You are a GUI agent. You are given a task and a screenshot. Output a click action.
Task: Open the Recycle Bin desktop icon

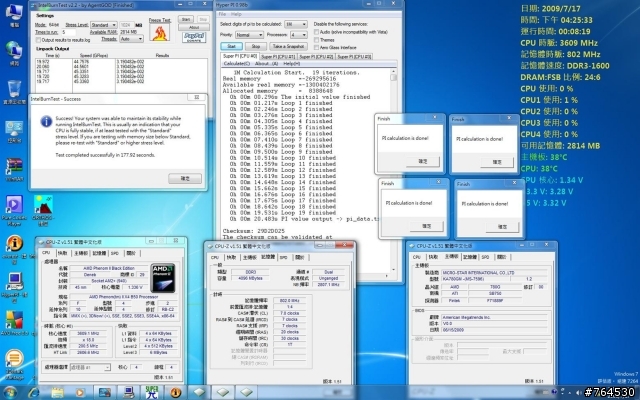(x=14, y=91)
